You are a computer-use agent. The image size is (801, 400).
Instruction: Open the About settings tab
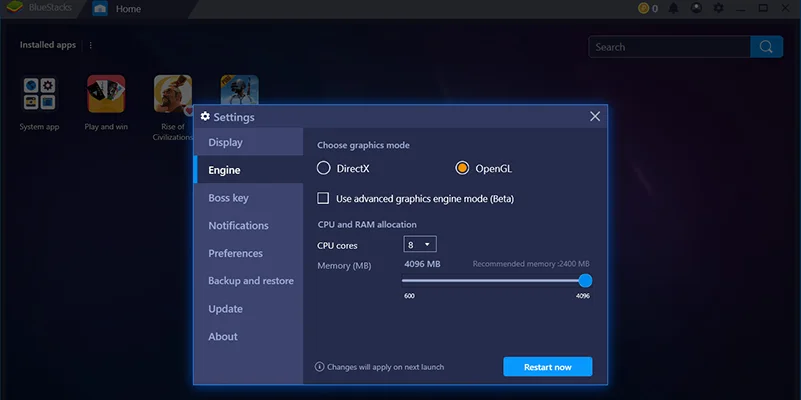tap(248, 337)
